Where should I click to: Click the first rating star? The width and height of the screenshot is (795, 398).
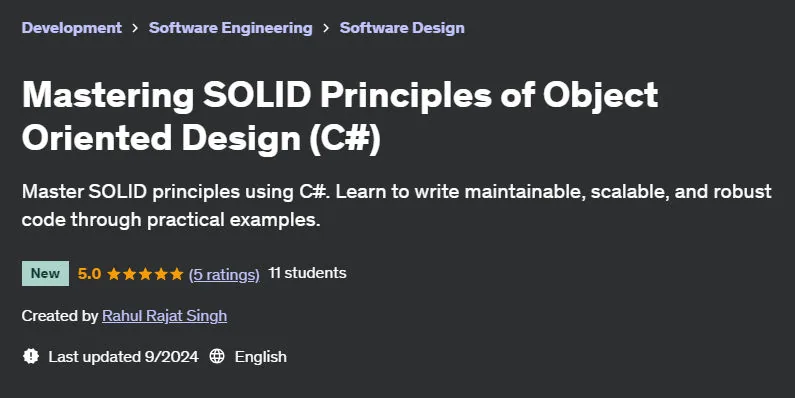(x=114, y=274)
